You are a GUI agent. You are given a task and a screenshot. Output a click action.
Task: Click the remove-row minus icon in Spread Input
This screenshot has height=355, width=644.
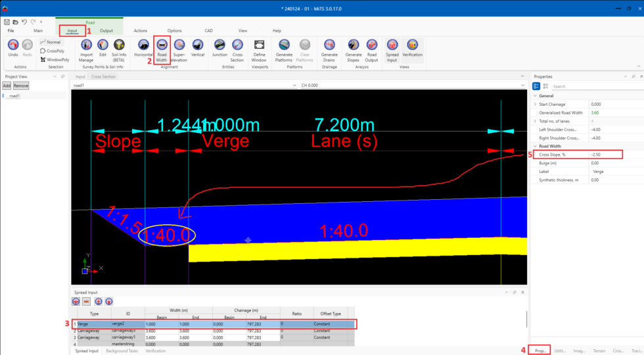tap(86, 302)
